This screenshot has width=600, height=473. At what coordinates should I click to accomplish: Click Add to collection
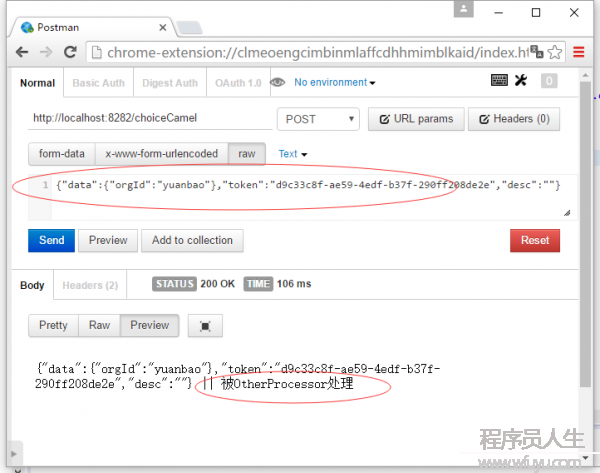(192, 240)
